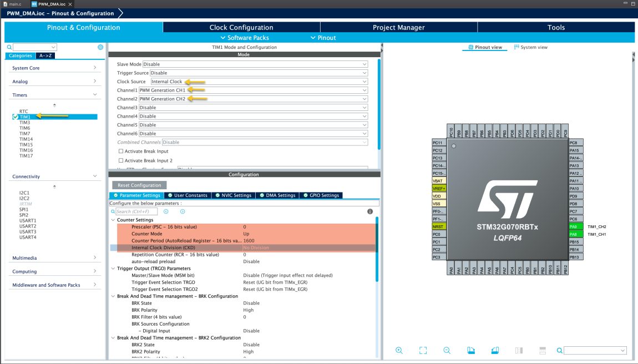Open the Slave Mode dropdown
Image resolution: width=638 pixels, height=364 pixels.
tap(255, 64)
